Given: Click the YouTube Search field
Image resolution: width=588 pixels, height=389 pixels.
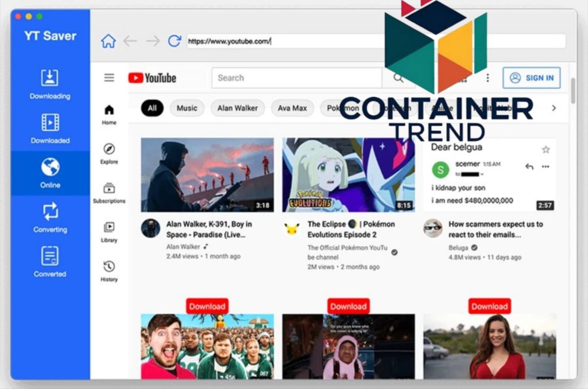Looking at the screenshot, I should [x=297, y=78].
